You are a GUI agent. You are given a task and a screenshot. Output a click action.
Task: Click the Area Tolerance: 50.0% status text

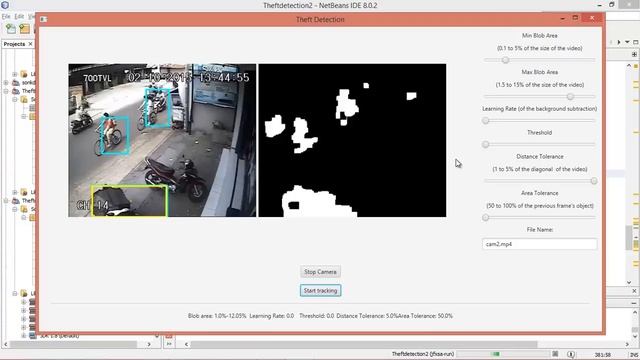[x=425, y=316]
